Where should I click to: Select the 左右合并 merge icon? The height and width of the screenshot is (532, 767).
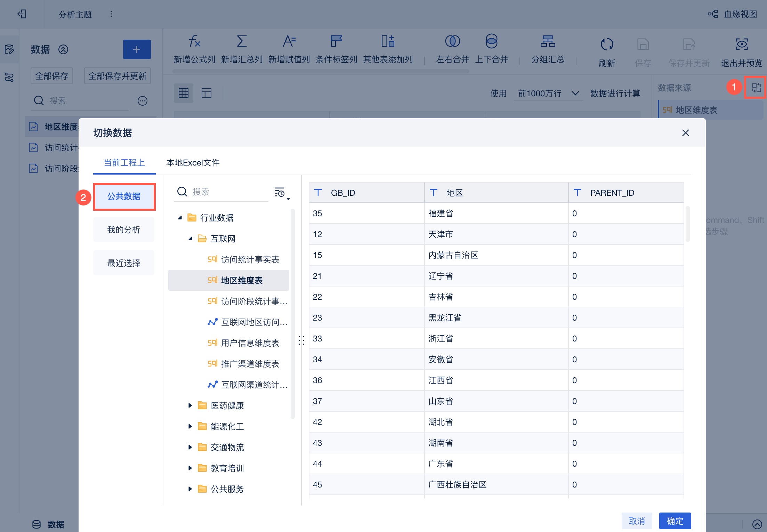point(452,42)
